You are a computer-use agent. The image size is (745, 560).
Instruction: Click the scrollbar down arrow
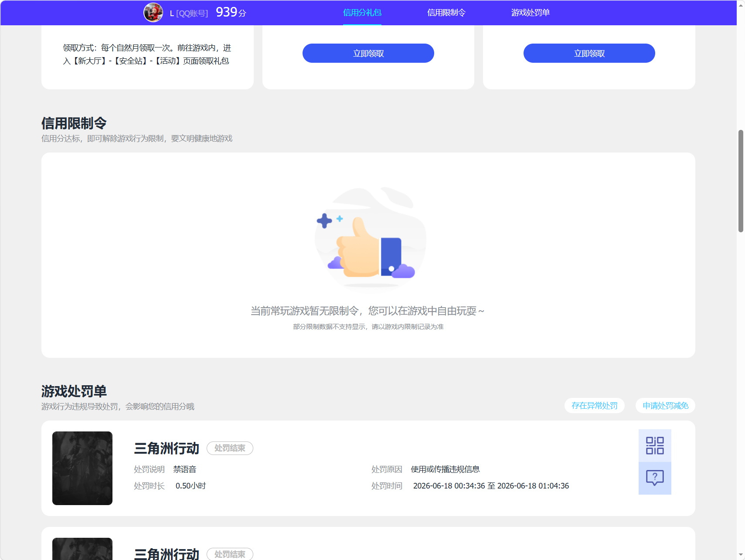(741, 555)
